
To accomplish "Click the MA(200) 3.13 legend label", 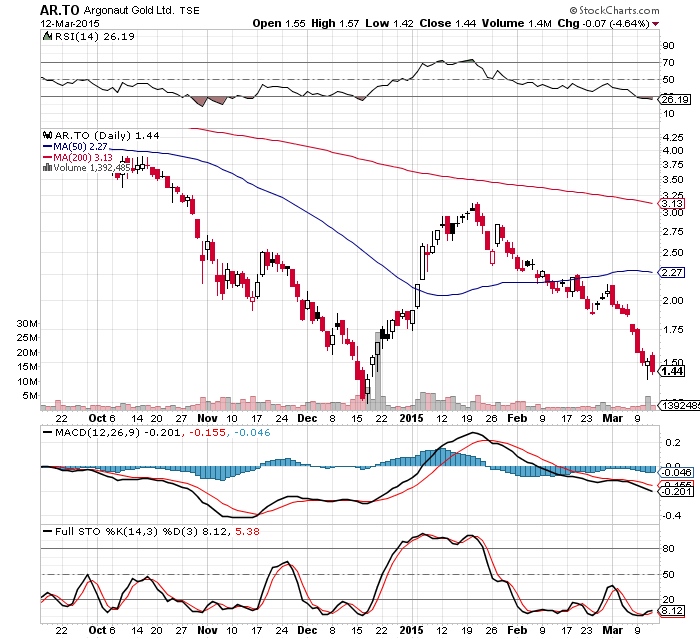I will (83, 157).
